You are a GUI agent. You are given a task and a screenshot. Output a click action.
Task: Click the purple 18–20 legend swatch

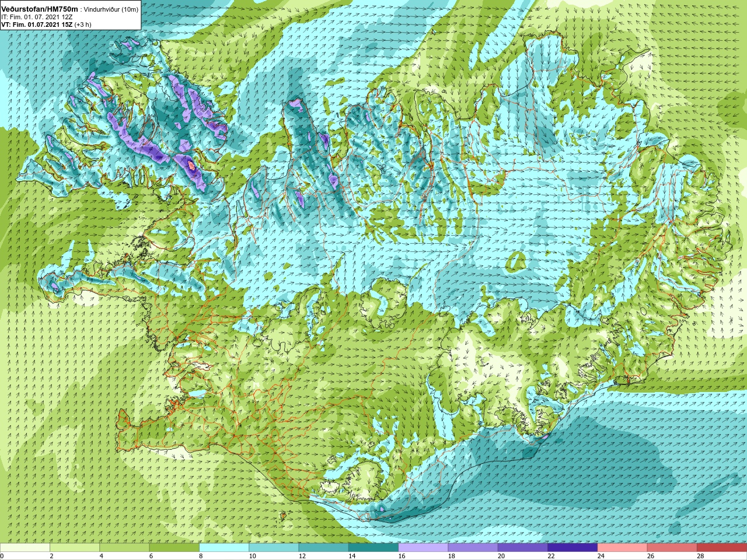[x=473, y=548]
